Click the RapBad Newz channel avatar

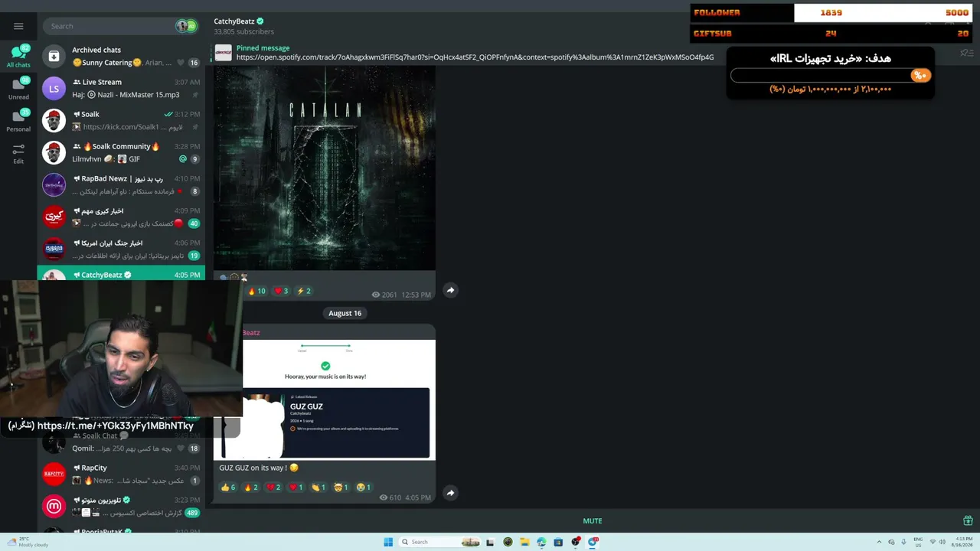tap(54, 184)
